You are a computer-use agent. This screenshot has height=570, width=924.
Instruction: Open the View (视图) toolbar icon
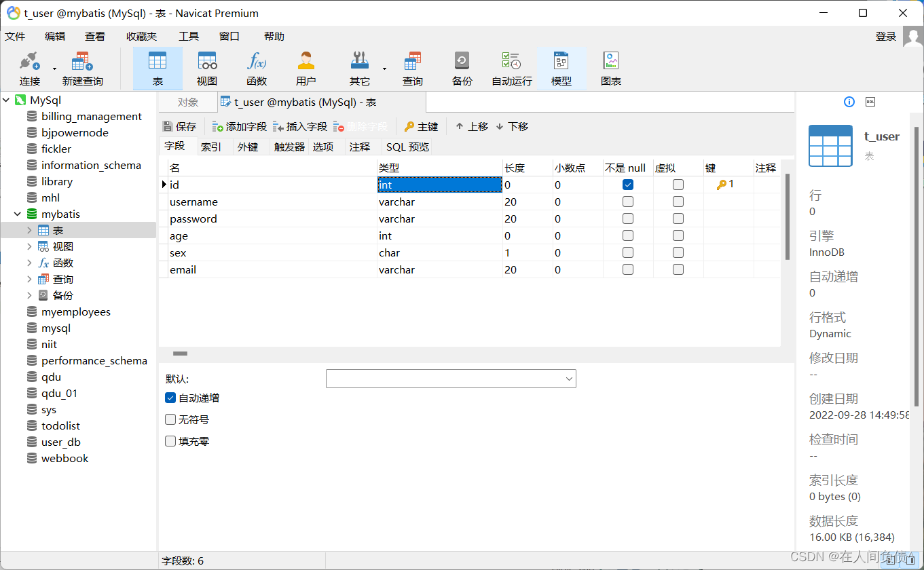(x=207, y=68)
